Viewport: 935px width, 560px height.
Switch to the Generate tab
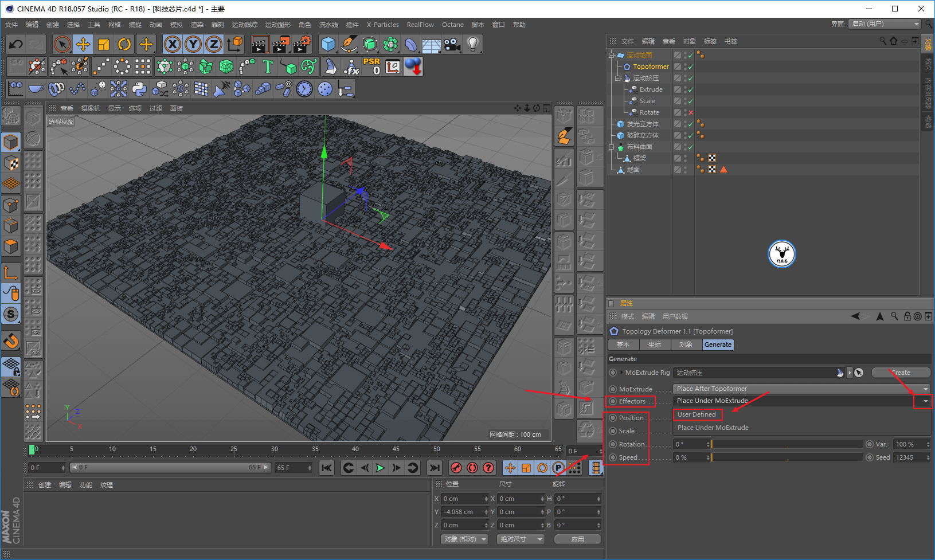tap(718, 344)
